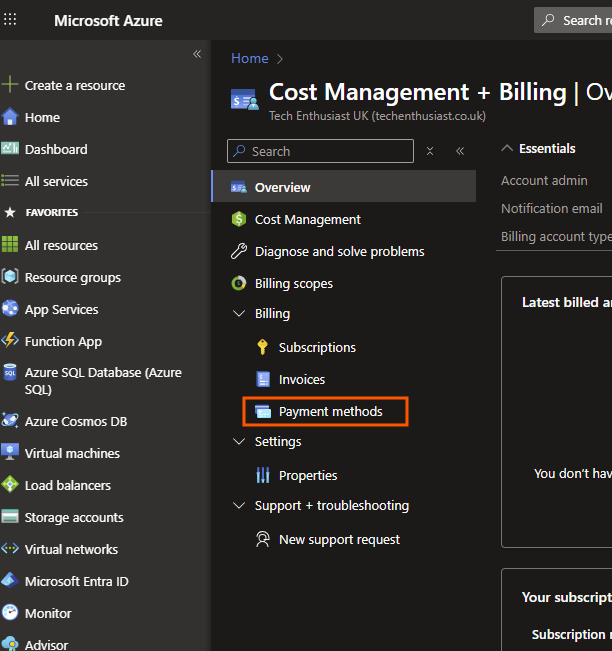Click the Virtual machines monitor icon

pyautogui.click(x=10, y=453)
